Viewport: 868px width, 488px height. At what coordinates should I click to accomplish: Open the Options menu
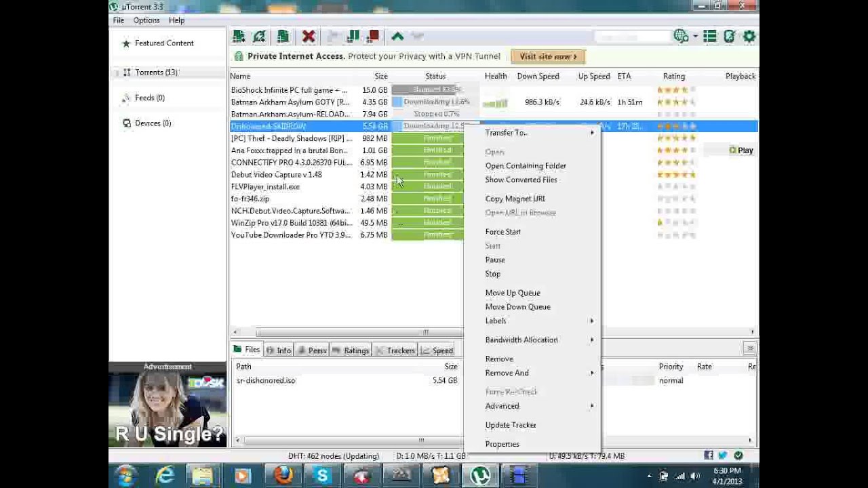coord(146,20)
